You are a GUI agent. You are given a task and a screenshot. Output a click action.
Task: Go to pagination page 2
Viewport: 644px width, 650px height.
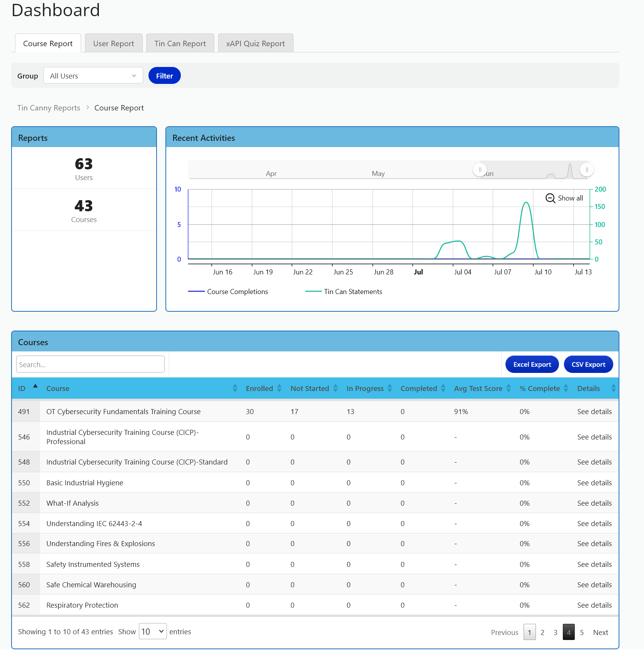[x=542, y=632]
